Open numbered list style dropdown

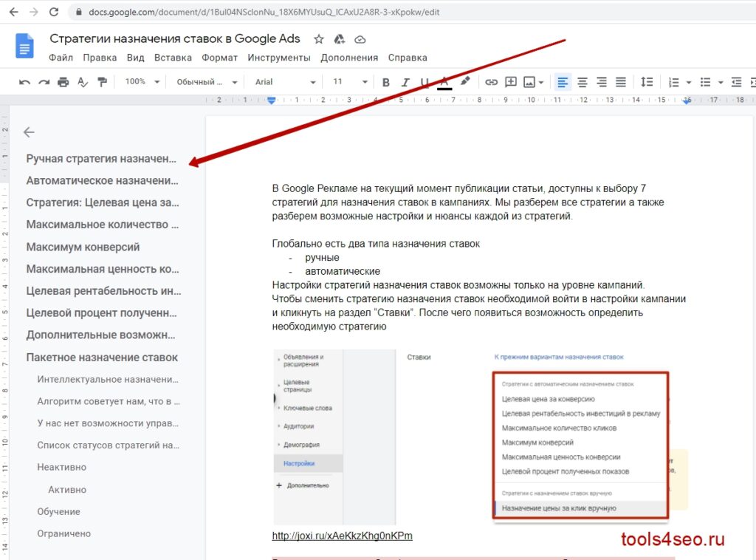click(689, 83)
